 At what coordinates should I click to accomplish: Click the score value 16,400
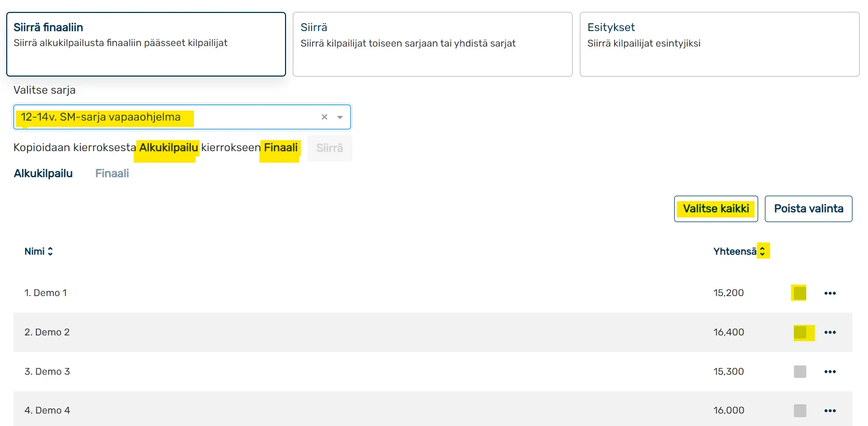(x=729, y=332)
